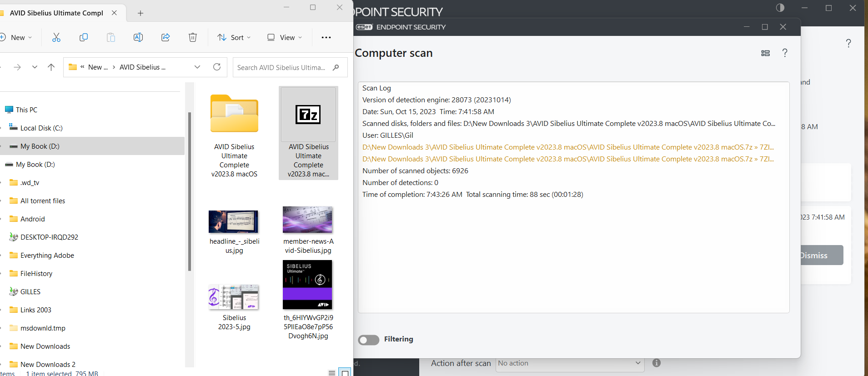Viewport: 868px width, 376px height.
Task: Switch to details view layout icon
Action: coord(332,372)
